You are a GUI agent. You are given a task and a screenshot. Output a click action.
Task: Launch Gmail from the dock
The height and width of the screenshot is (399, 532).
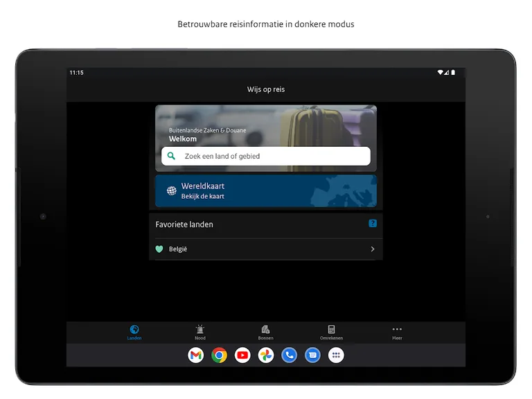[196, 355]
